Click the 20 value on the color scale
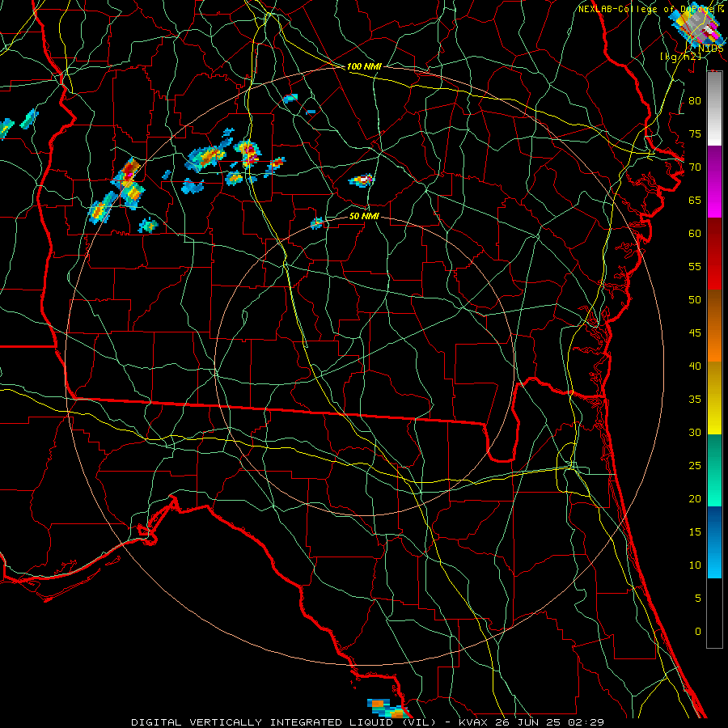Image resolution: width=728 pixels, height=728 pixels. pyautogui.click(x=695, y=498)
